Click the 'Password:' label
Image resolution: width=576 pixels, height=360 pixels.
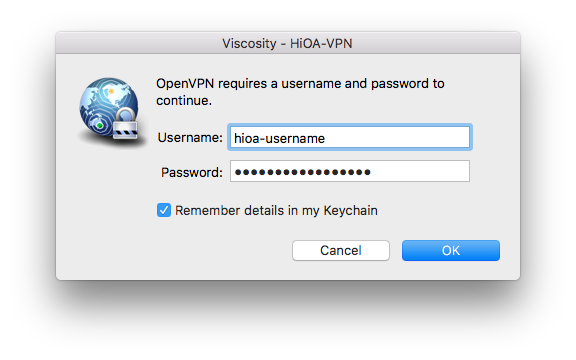tap(192, 172)
